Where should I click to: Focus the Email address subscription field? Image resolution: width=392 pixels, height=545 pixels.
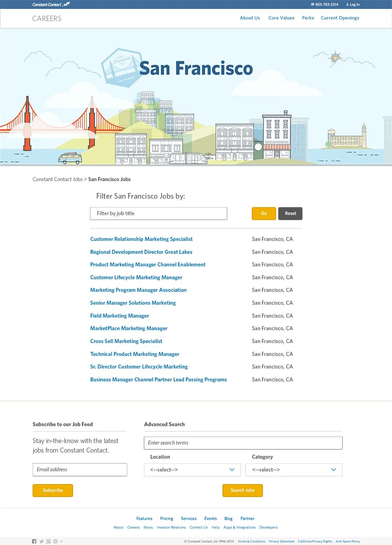click(x=80, y=470)
